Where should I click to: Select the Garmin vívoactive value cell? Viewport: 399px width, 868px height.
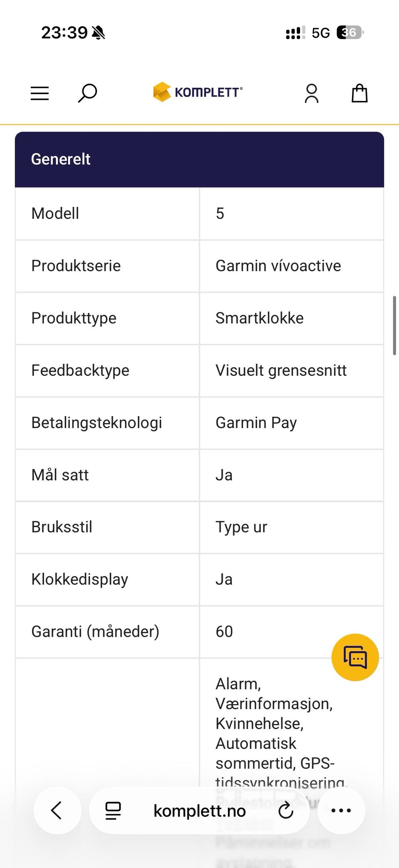[x=278, y=266]
